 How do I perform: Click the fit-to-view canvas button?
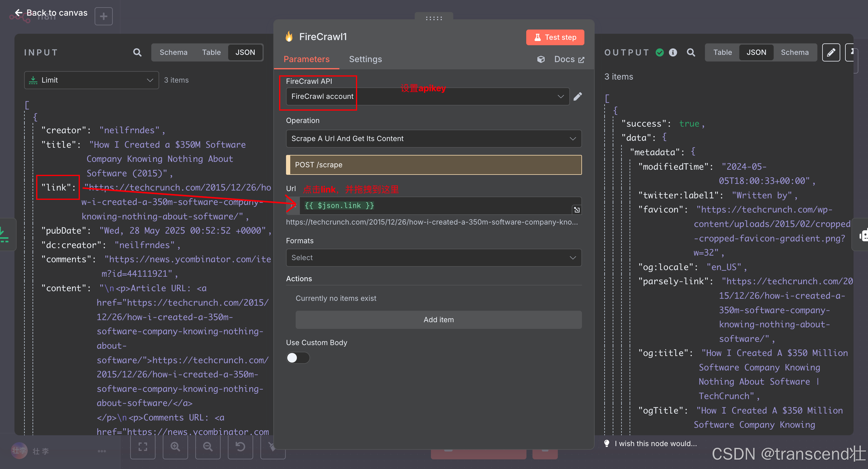point(143,447)
